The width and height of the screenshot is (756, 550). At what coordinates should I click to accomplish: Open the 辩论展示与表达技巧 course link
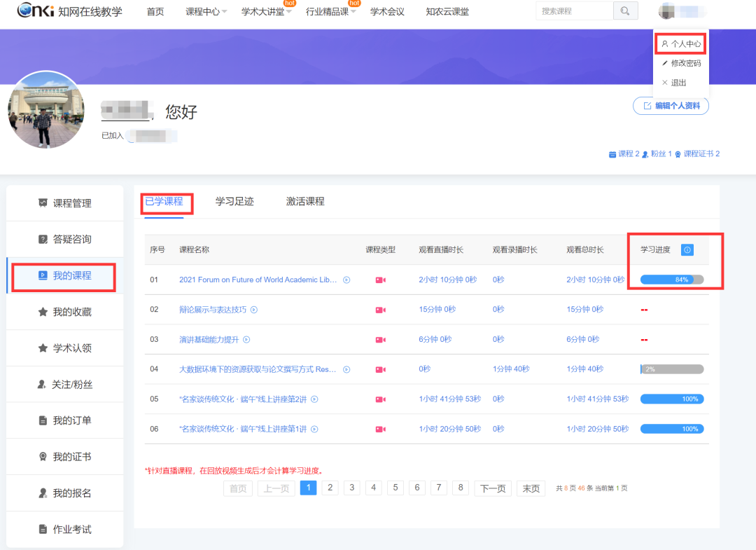213,310
